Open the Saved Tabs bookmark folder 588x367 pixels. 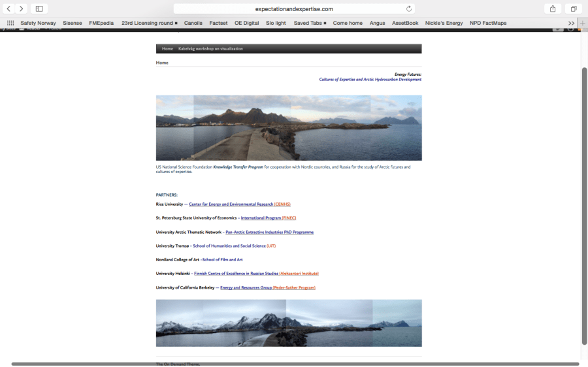310,23
